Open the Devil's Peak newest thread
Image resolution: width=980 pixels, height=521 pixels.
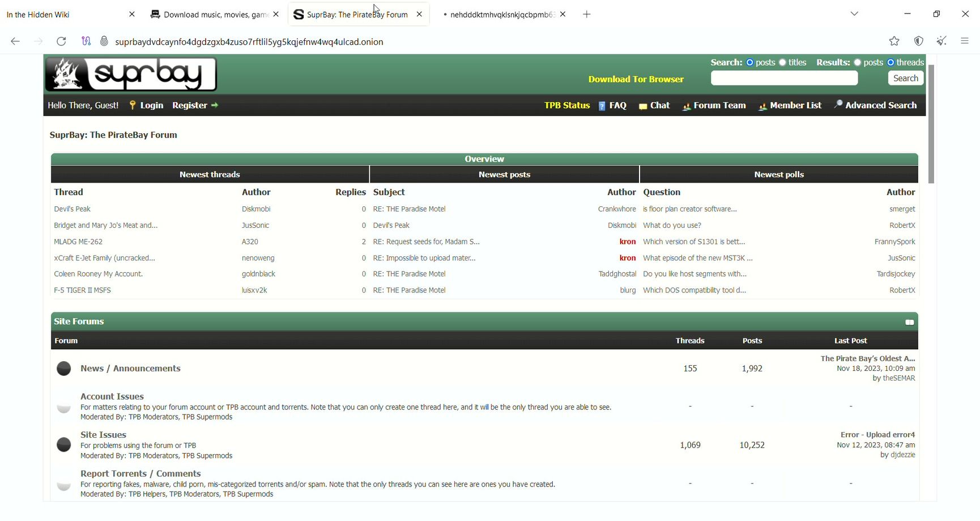point(72,209)
